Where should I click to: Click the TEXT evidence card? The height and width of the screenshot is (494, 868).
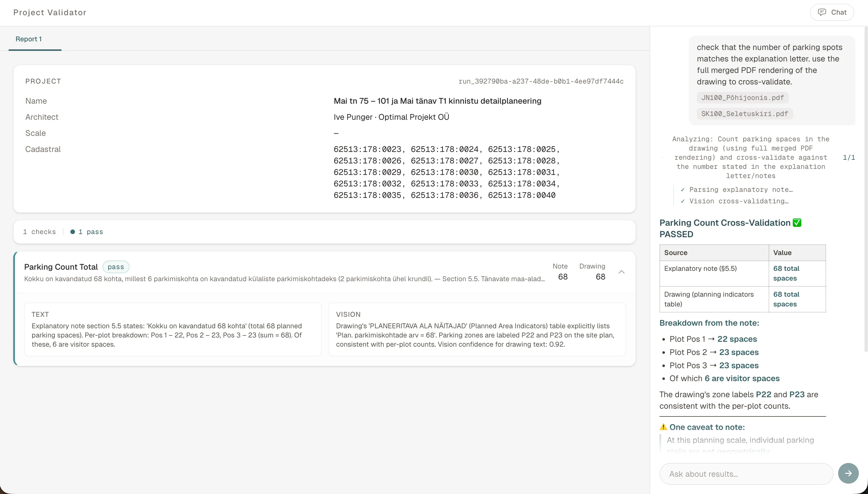pos(173,329)
